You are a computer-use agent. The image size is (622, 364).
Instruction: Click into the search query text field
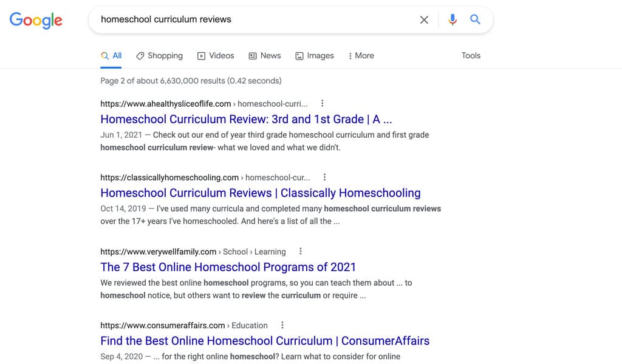[255, 20]
